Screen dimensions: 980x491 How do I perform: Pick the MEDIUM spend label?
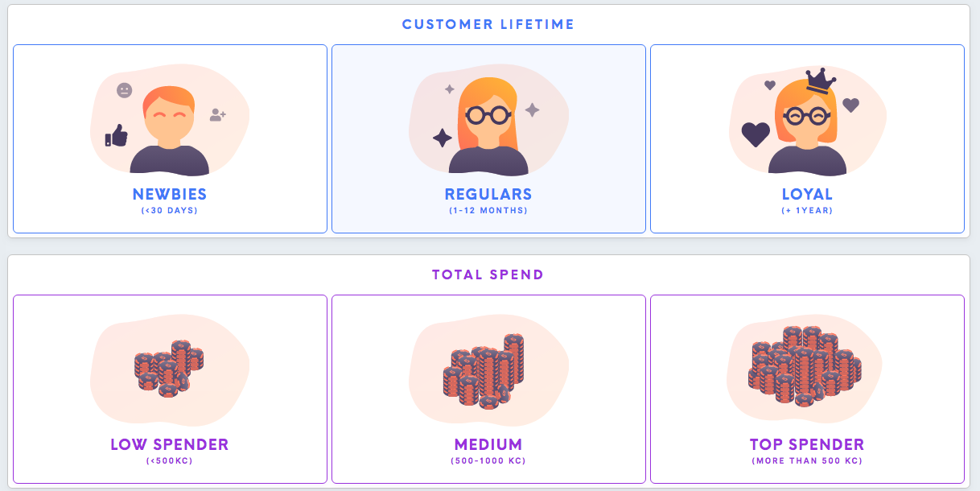[488, 445]
